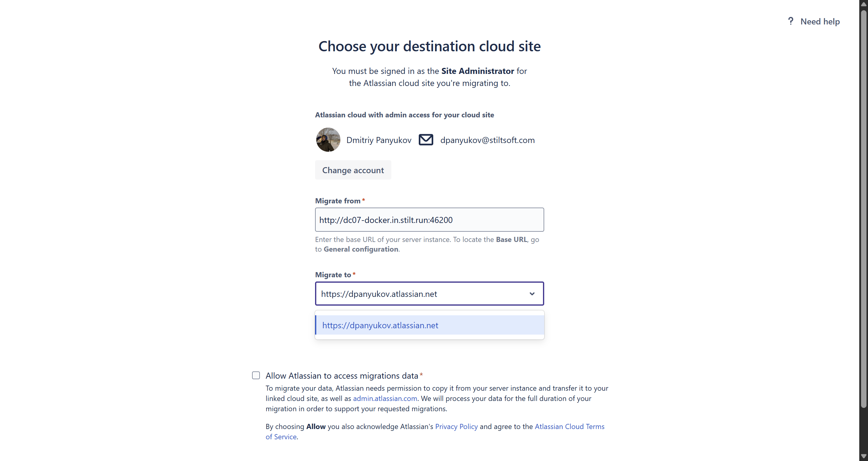Enable Allow Atlassian to access migrations data
The height and width of the screenshot is (461, 868).
click(256, 375)
